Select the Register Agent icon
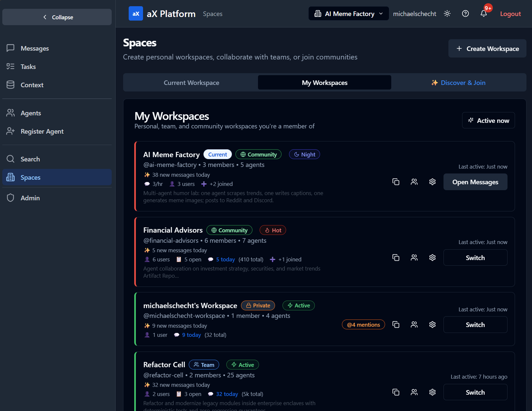The height and width of the screenshot is (411, 532). point(10,131)
